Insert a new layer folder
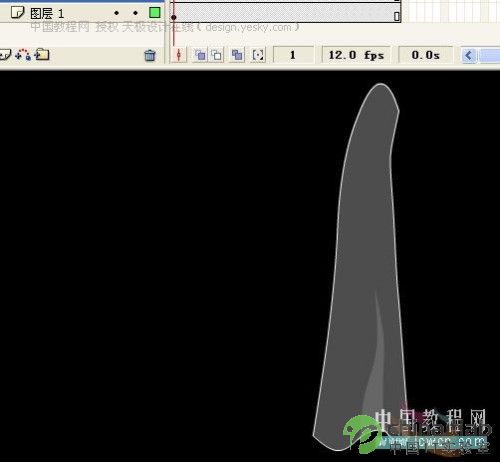 [42, 54]
